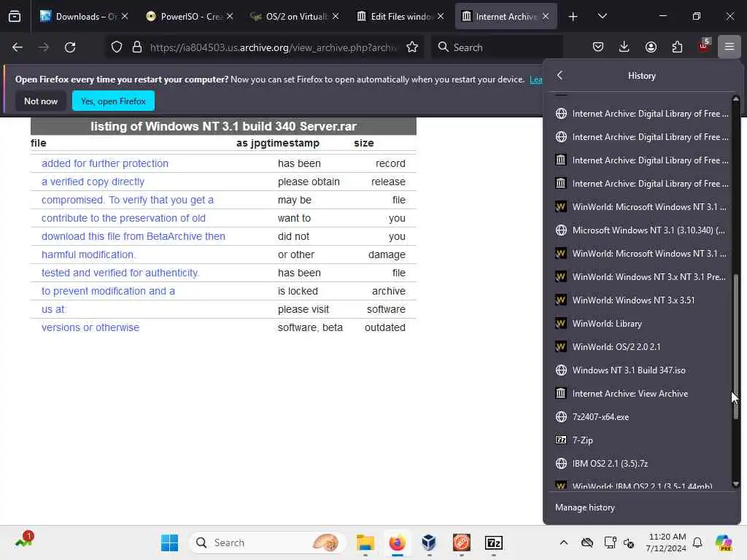This screenshot has width=747, height=560.
Task: Open history entry WinWorld: Windows NT 3.x 3.51
Action: tap(641, 300)
